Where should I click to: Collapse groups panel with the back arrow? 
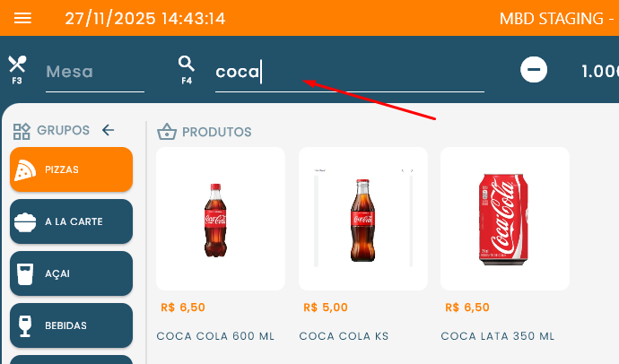click(x=109, y=130)
